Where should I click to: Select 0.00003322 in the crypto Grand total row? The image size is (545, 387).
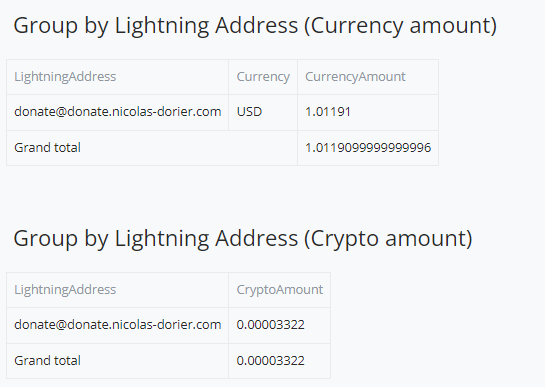pyautogui.click(x=270, y=361)
